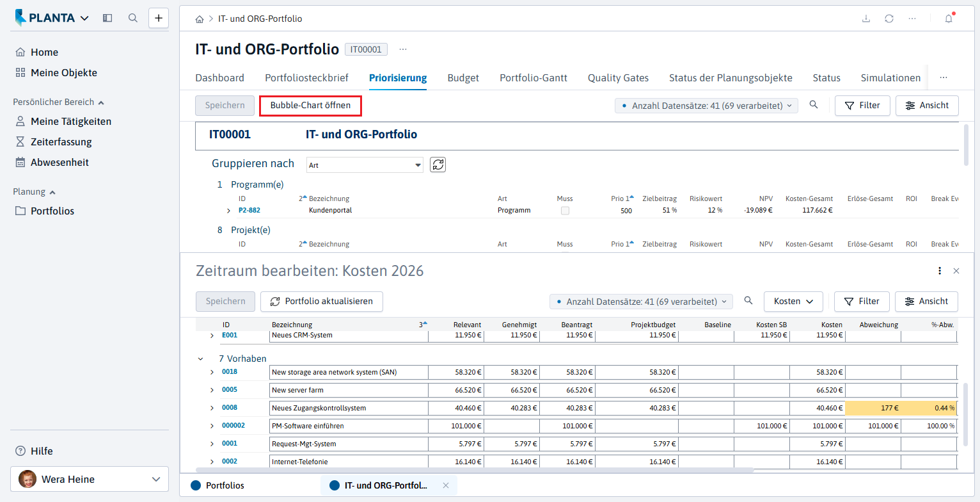Open record count dropdown in Zeitraum panel
This screenshot has height=502, width=980.
(x=642, y=301)
